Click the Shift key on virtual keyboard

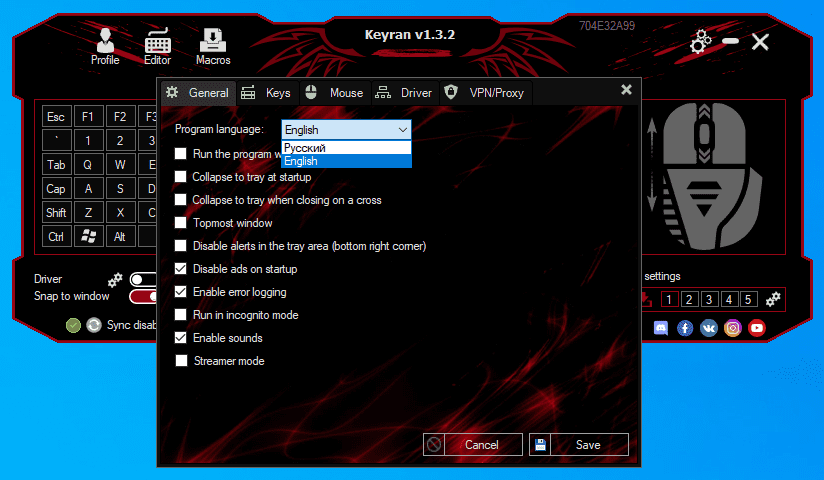tap(56, 212)
